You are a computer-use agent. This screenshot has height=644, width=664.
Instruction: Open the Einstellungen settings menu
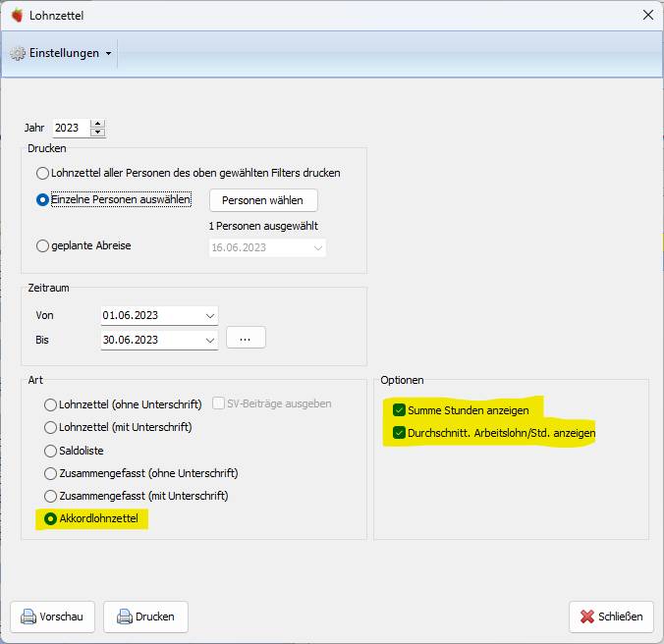[61, 53]
